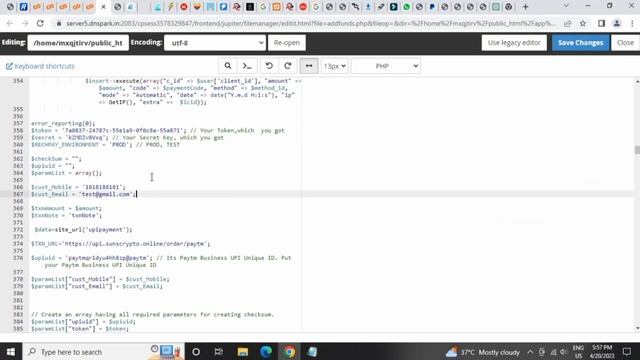Open Task View on taskbar

[x=219, y=352]
